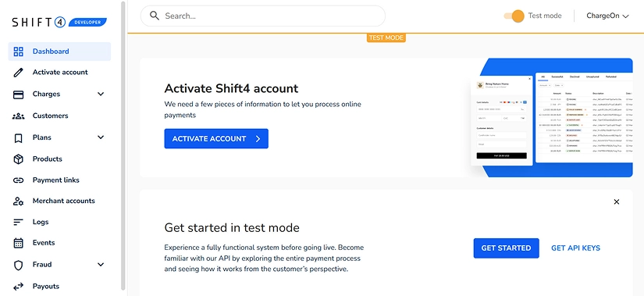
Task: Click the GET STARTED button
Action: coord(506,248)
